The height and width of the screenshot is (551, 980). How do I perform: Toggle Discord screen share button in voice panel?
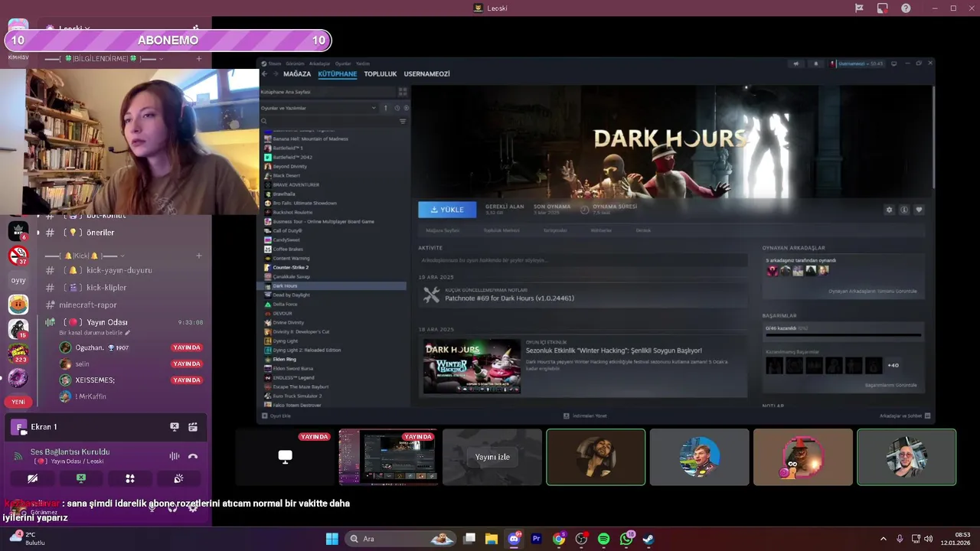[81, 478]
